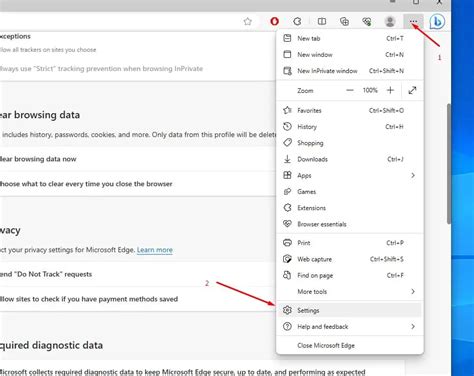Choose Close Microsoft Edge
Image resolution: width=474 pixels, height=376 pixels.
coord(350,346)
